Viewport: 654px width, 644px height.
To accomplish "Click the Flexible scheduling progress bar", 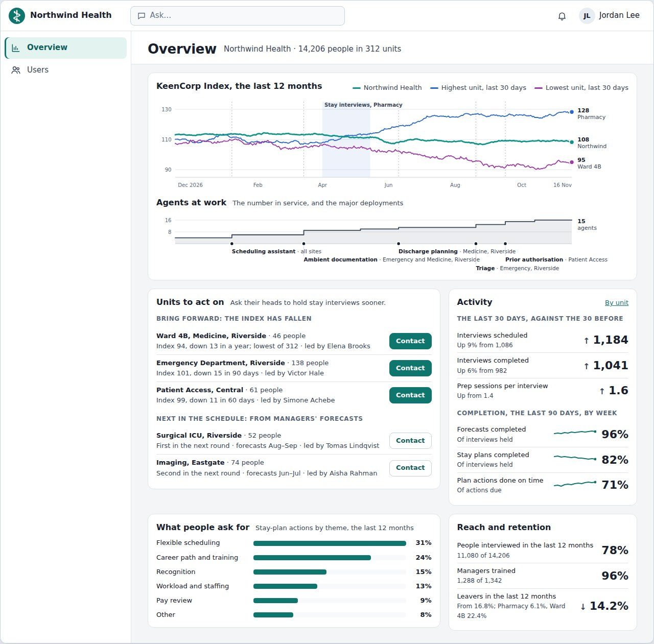I will 330,543.
